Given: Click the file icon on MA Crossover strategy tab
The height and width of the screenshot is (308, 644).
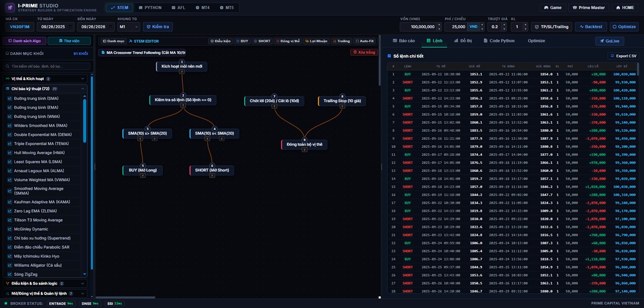Looking at the screenshot, I should [103, 52].
